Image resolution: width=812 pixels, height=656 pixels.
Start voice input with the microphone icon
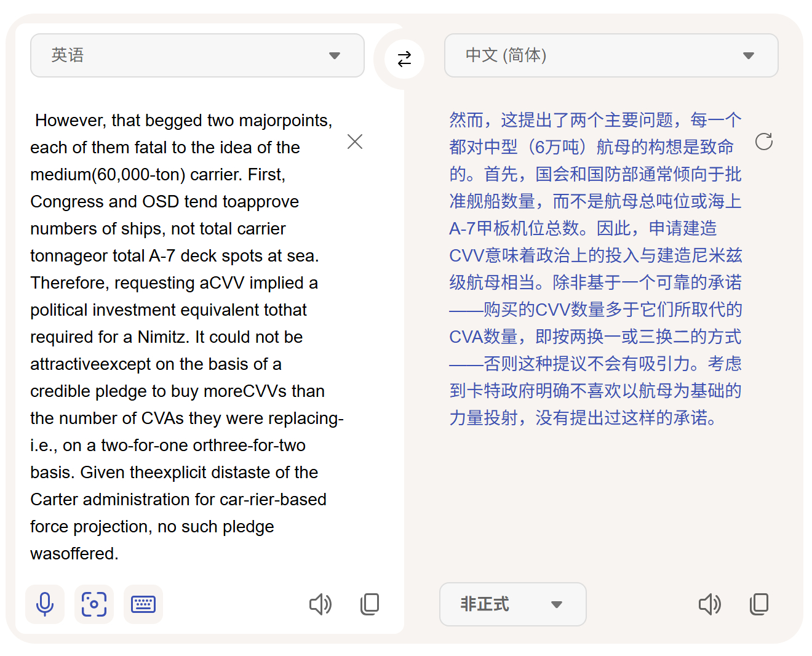[x=45, y=604]
